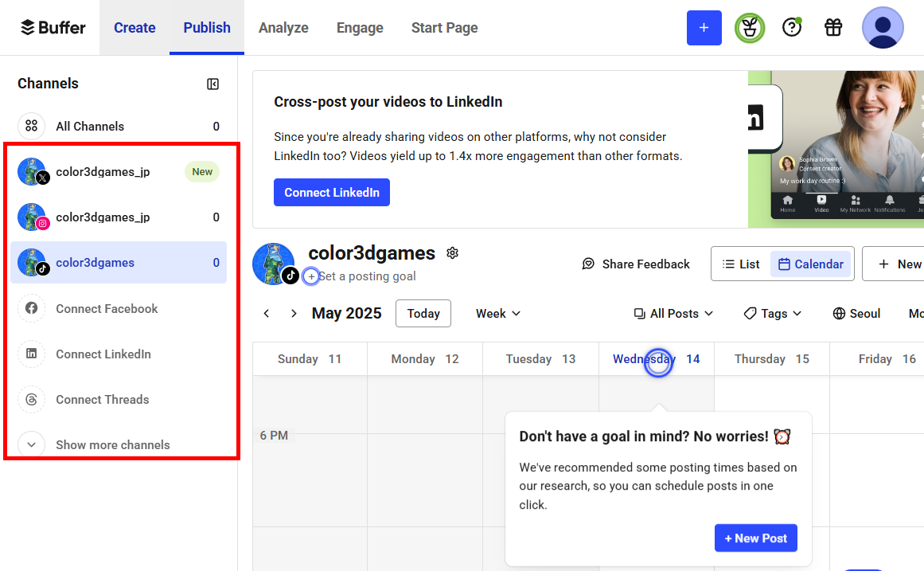Click the Friday 16 column header
Screen dimensions: 924x571
point(878,358)
